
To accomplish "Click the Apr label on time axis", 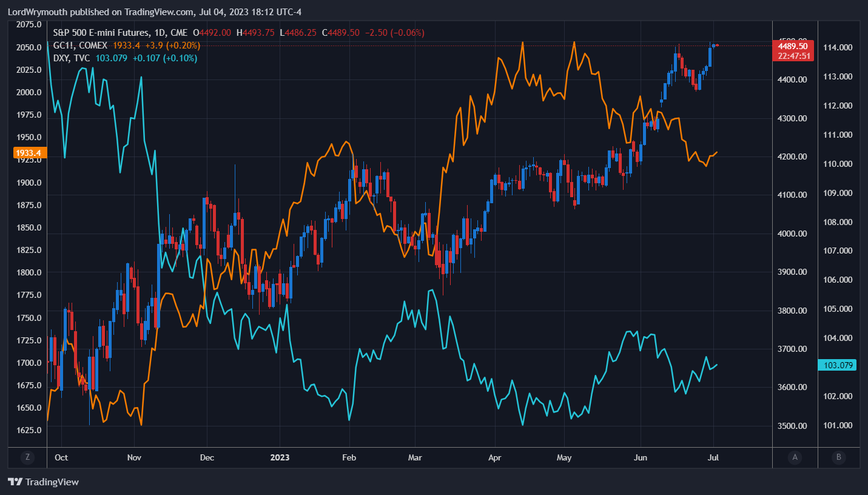I will coord(496,457).
